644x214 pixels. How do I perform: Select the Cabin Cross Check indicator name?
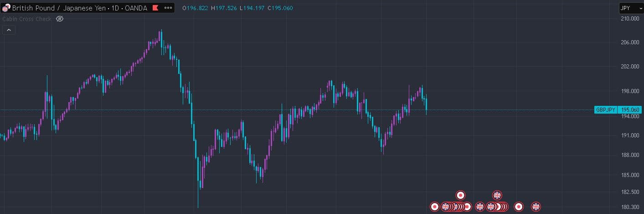tap(27, 19)
